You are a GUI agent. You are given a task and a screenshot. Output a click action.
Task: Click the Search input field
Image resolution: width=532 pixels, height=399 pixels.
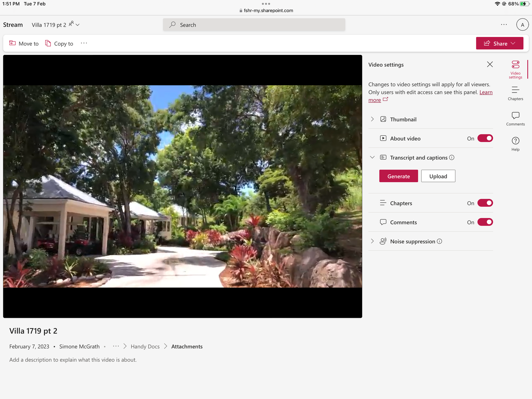coord(254,25)
